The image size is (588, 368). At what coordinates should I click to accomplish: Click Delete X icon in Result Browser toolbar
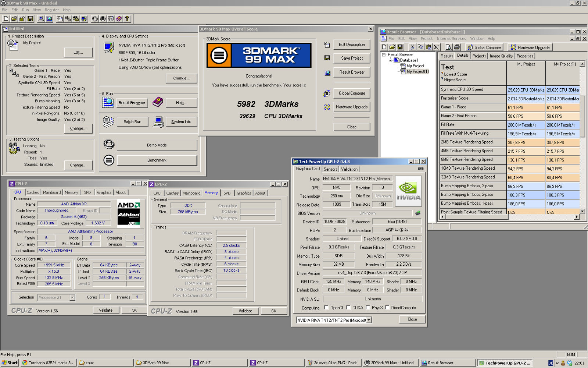(436, 47)
